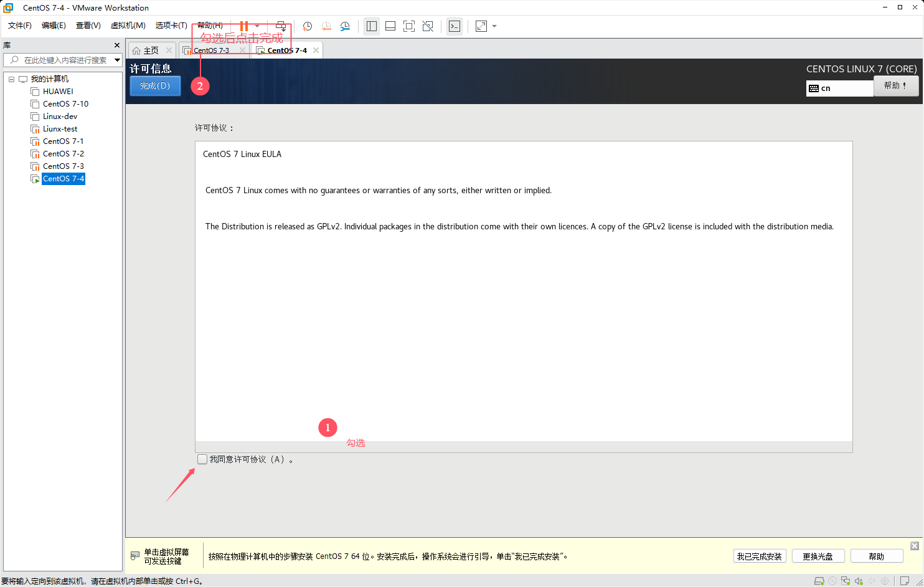Click the VMware Workstation title bar icon

coord(8,7)
